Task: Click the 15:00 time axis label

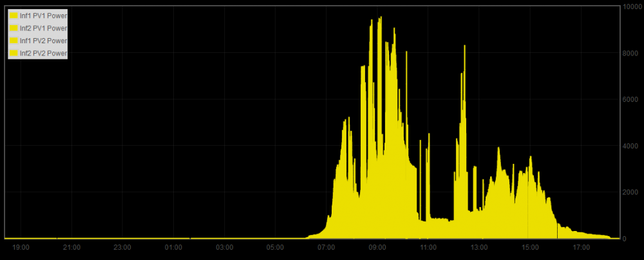Action: click(x=530, y=248)
